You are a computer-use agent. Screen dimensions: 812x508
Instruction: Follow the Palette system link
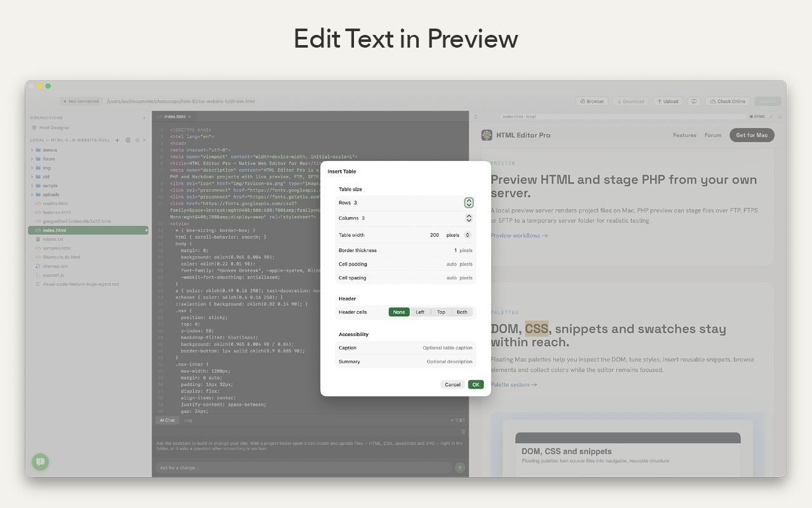(x=514, y=385)
